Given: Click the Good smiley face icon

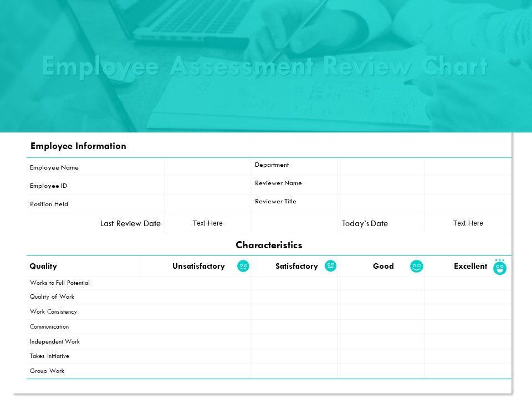Looking at the screenshot, I should click(417, 267).
